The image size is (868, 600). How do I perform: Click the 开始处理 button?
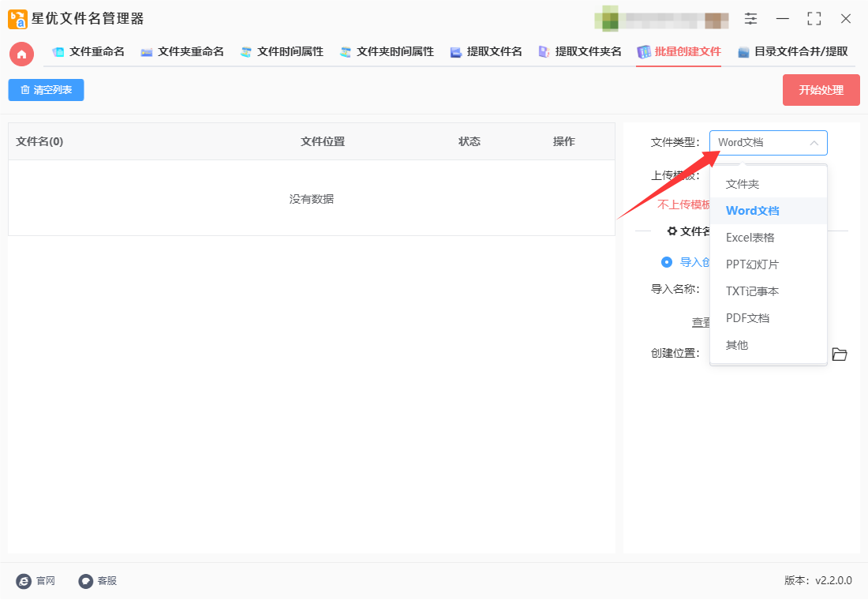pos(821,90)
